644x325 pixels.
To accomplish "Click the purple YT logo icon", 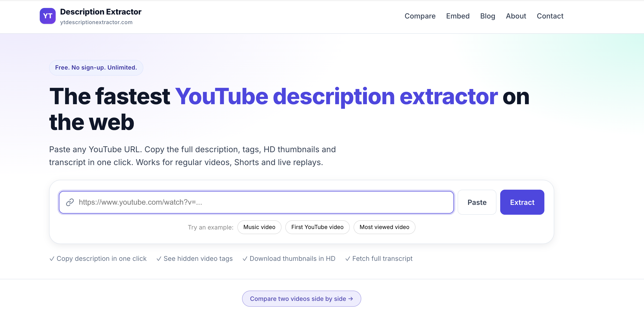I will [x=47, y=16].
